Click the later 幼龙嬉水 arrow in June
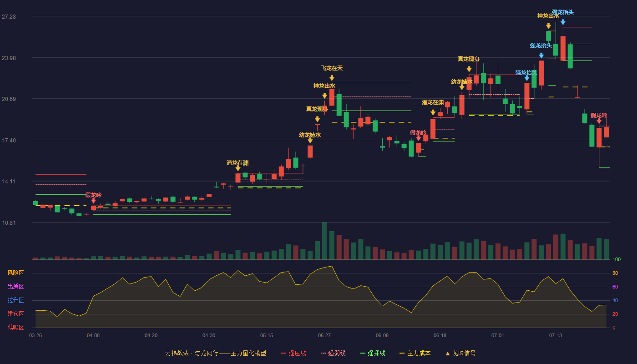Screen dimensions: 637x364 (461, 87)
